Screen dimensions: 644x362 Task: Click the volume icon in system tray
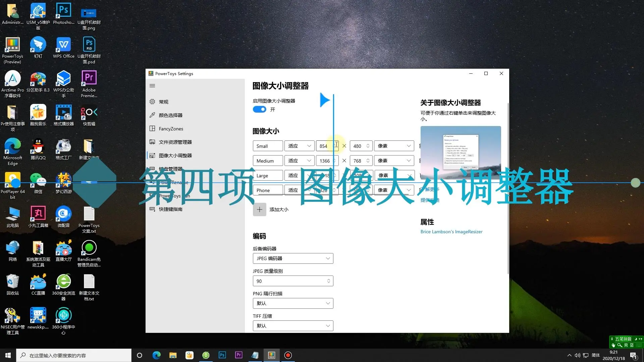[577, 355]
